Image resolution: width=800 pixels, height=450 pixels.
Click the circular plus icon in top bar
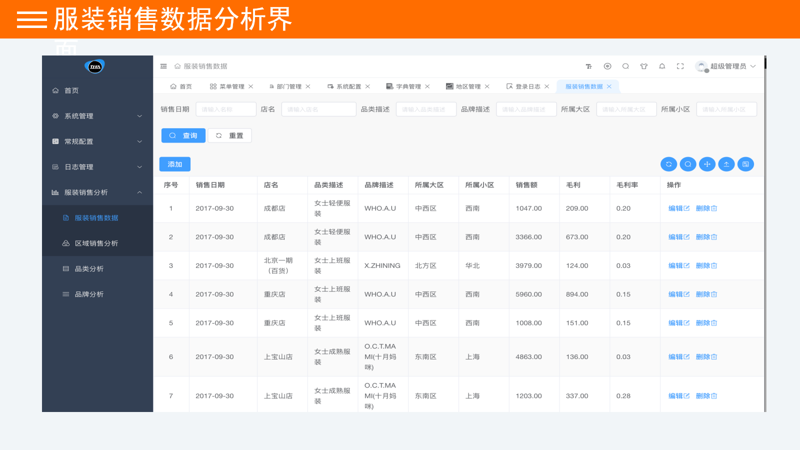point(607,66)
